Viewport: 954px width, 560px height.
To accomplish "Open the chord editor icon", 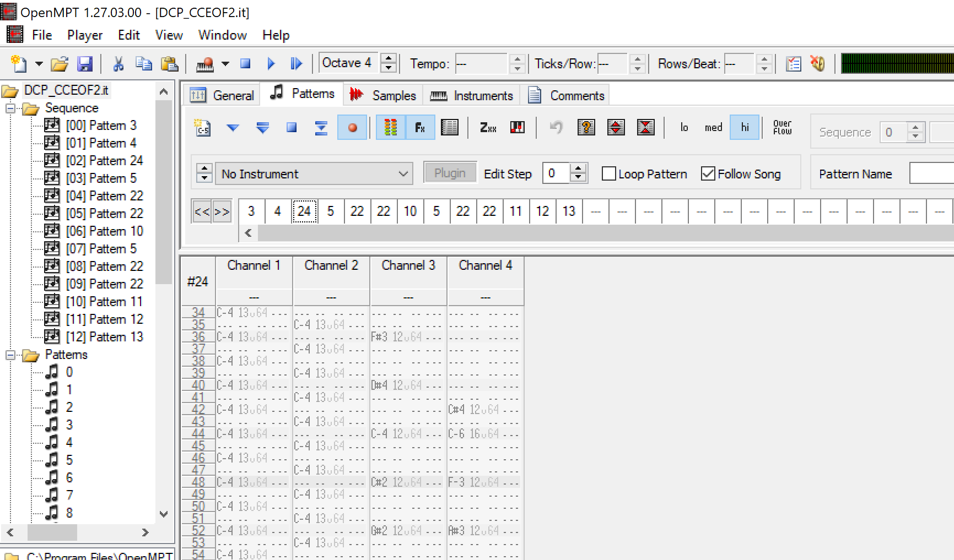I will click(x=518, y=128).
